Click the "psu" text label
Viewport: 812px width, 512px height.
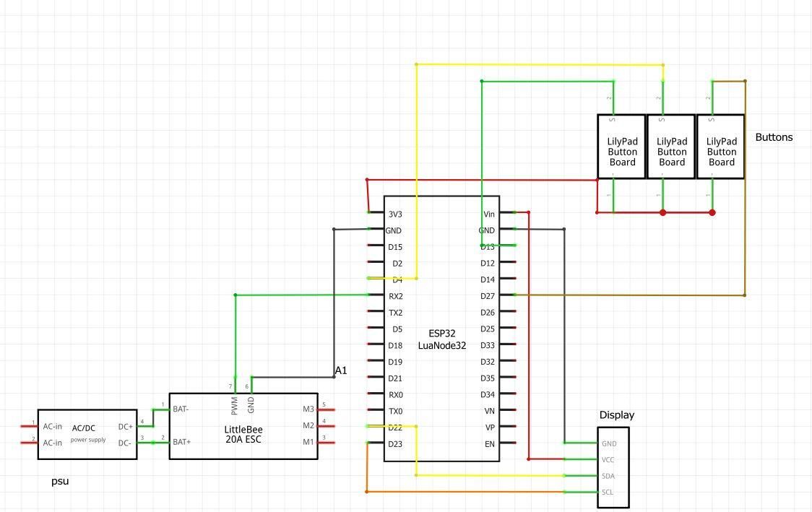point(60,481)
